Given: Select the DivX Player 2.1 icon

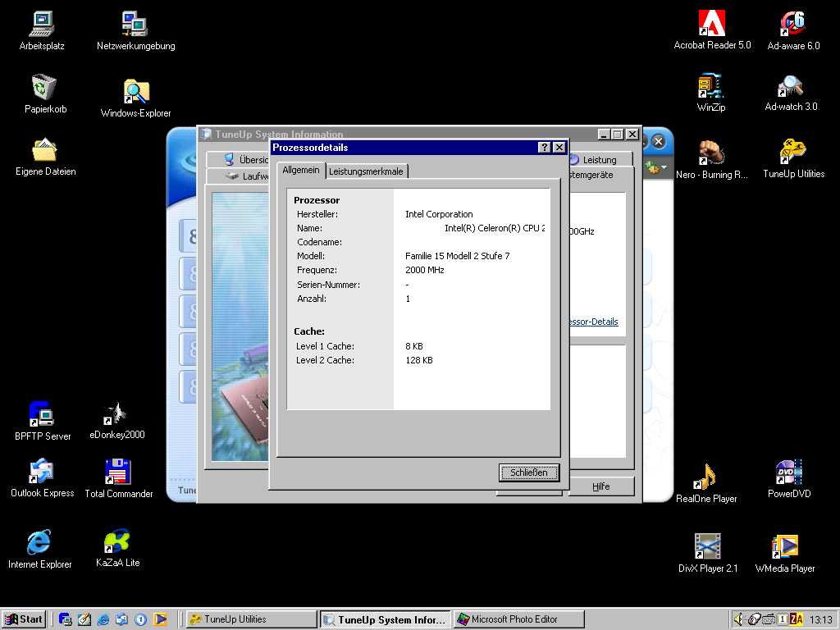Looking at the screenshot, I should [708, 553].
